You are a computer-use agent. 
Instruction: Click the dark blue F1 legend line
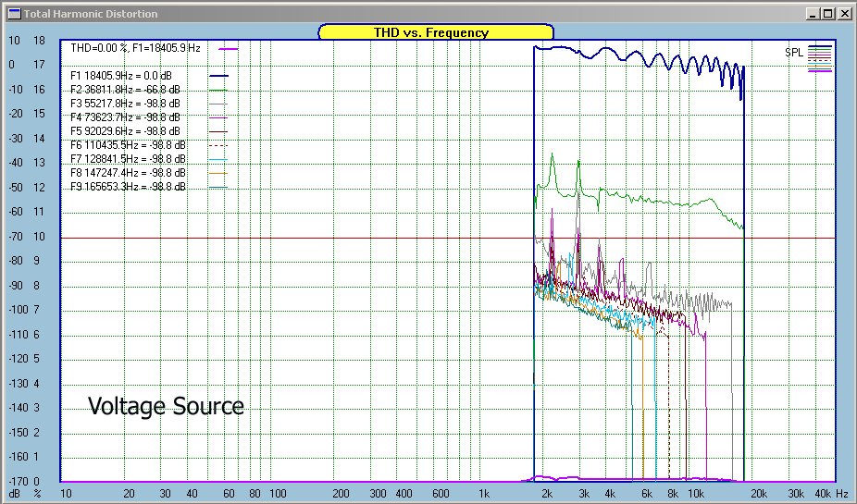click(218, 76)
